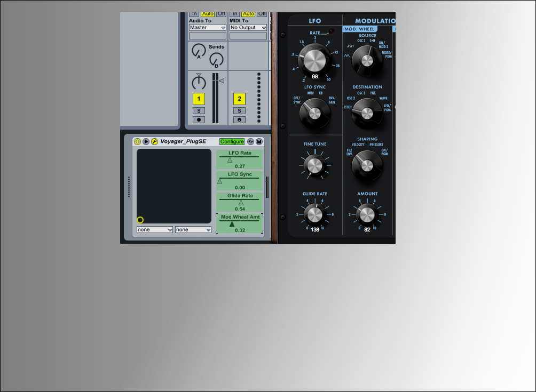Click the Send A knob
Viewport: 536px width, 392px height.
point(199,51)
